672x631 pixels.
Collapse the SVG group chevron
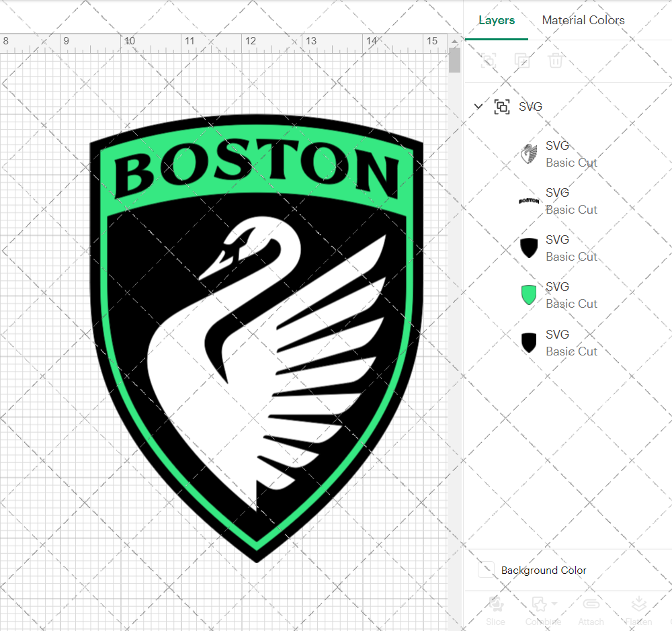pos(478,106)
